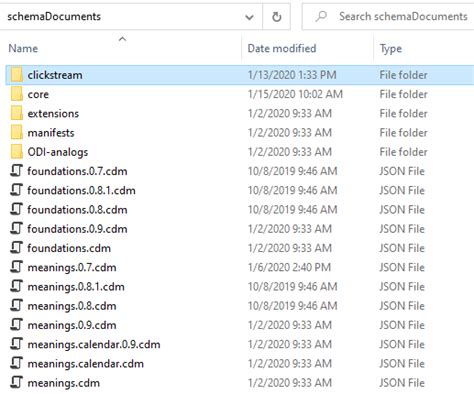Click File folder type in manifests row
This screenshot has height=394, width=474.
pos(403,133)
